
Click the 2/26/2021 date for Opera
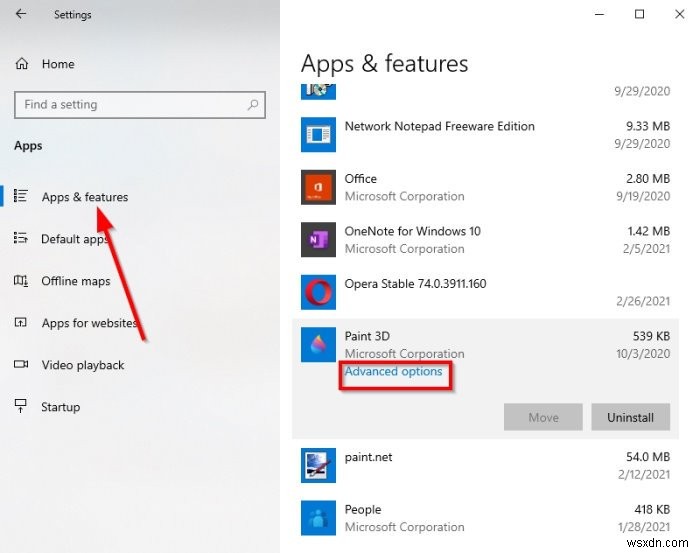tap(643, 301)
